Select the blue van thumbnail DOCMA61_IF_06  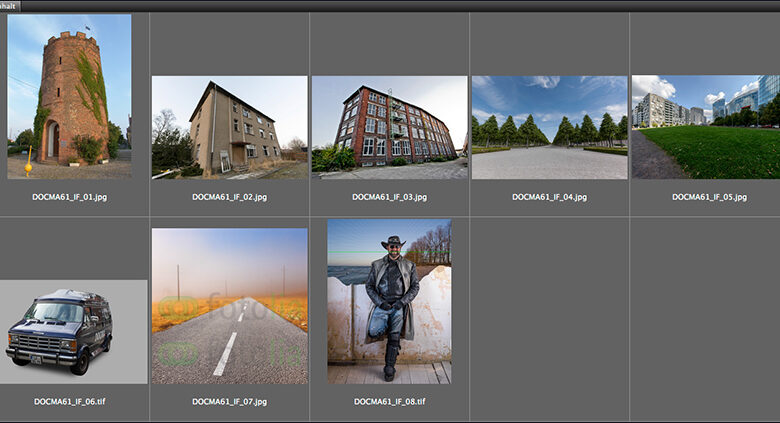tap(74, 331)
